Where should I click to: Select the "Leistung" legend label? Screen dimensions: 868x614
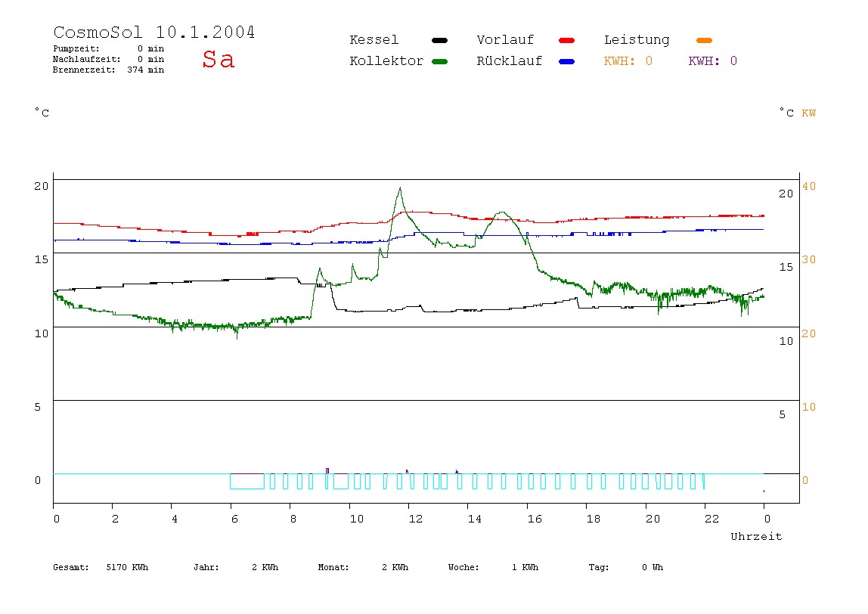pos(637,40)
